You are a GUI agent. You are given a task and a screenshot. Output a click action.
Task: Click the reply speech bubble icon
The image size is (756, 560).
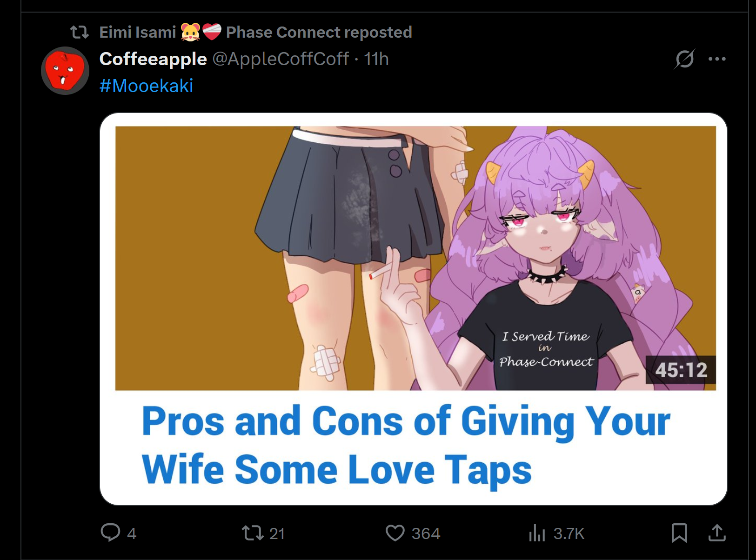[x=110, y=533]
